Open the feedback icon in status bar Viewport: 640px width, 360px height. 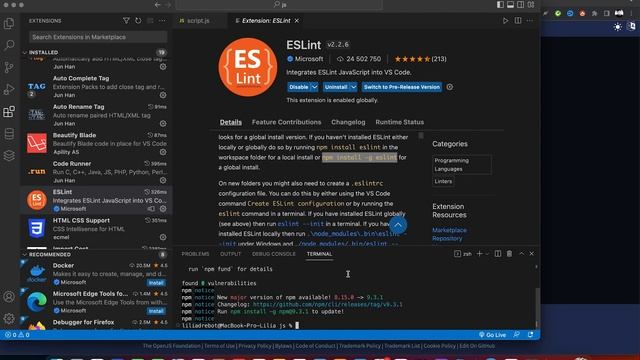pos(516,335)
